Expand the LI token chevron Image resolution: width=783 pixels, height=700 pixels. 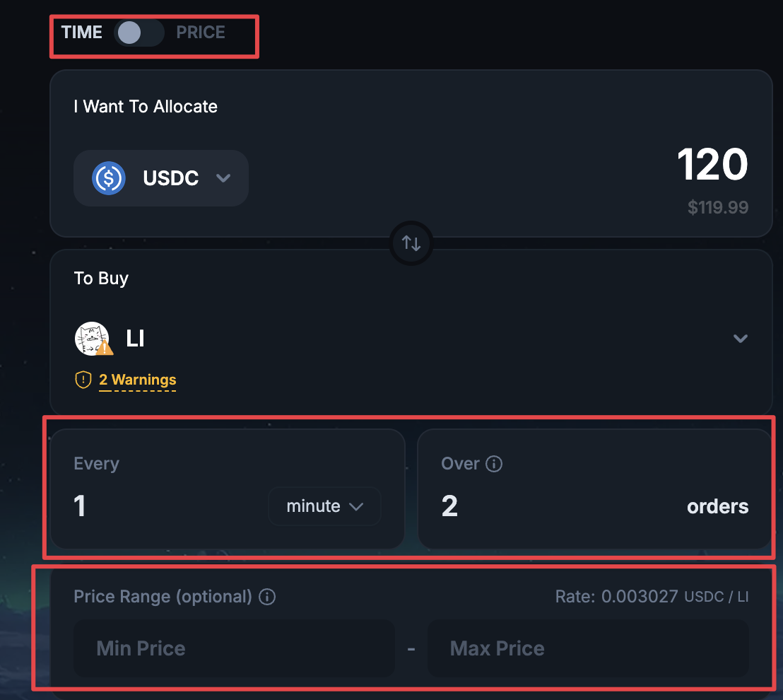point(740,338)
